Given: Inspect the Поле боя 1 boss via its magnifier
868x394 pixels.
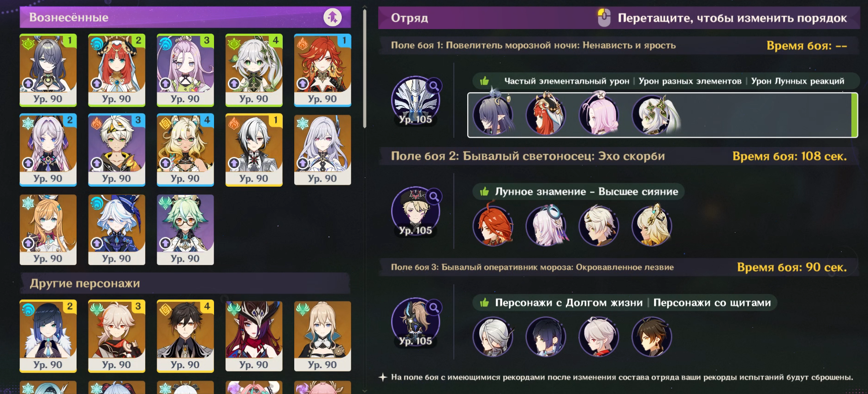Looking at the screenshot, I should [434, 86].
